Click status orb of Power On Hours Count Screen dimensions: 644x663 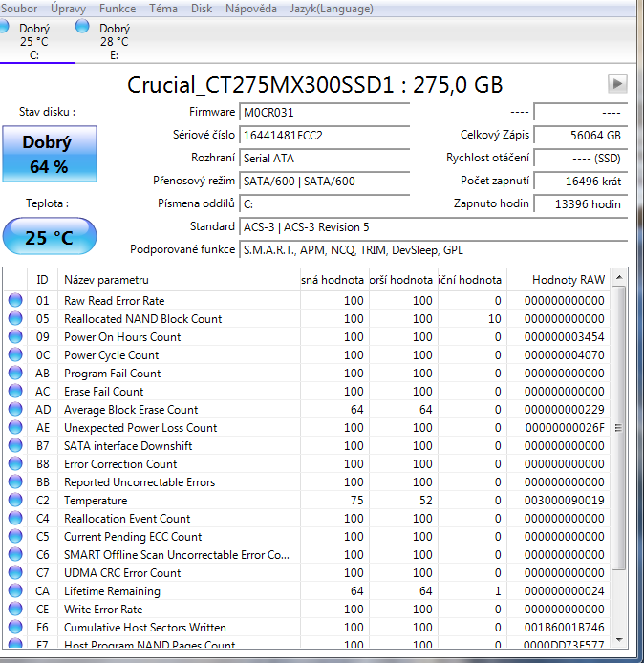tap(15, 336)
